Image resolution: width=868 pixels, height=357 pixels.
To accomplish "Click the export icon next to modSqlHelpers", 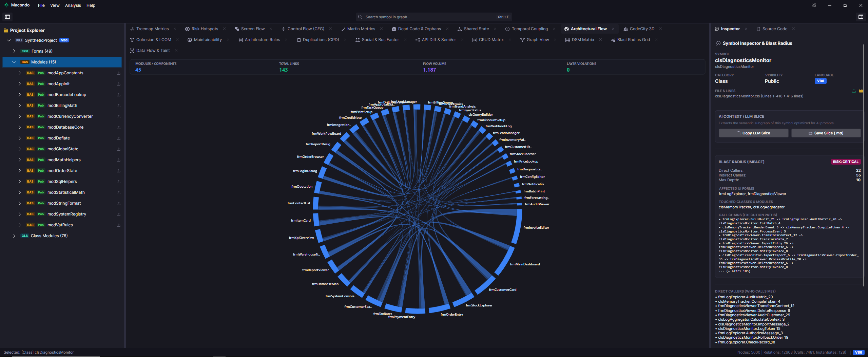I will tap(119, 182).
